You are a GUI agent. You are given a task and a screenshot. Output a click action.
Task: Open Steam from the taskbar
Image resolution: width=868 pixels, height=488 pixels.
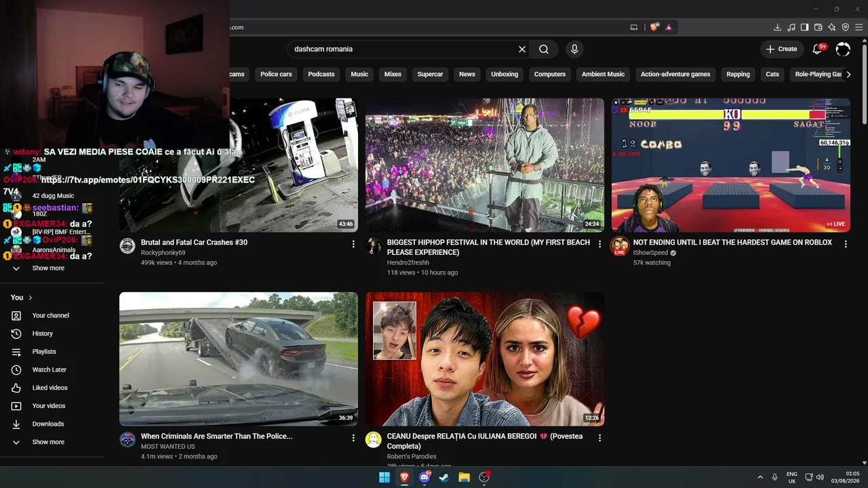click(x=444, y=477)
